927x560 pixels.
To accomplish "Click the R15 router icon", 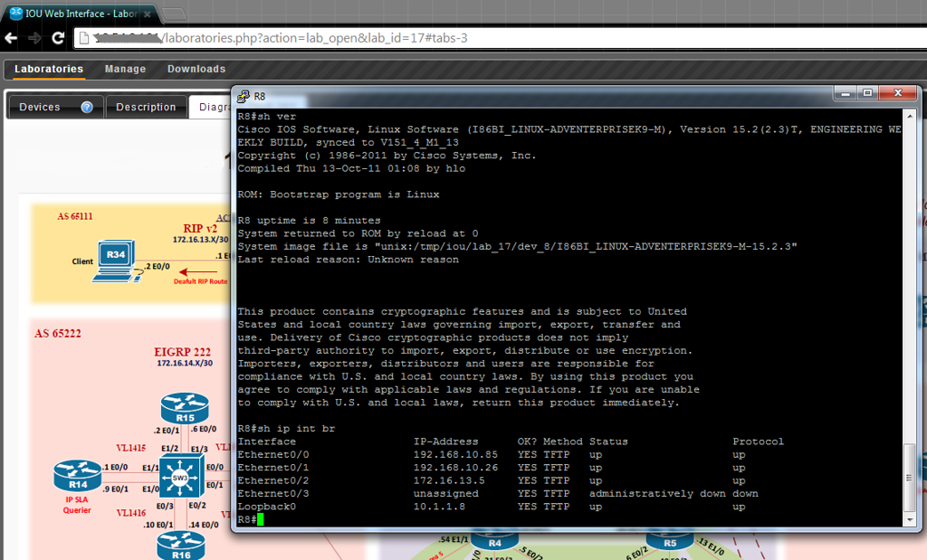I will click(185, 408).
